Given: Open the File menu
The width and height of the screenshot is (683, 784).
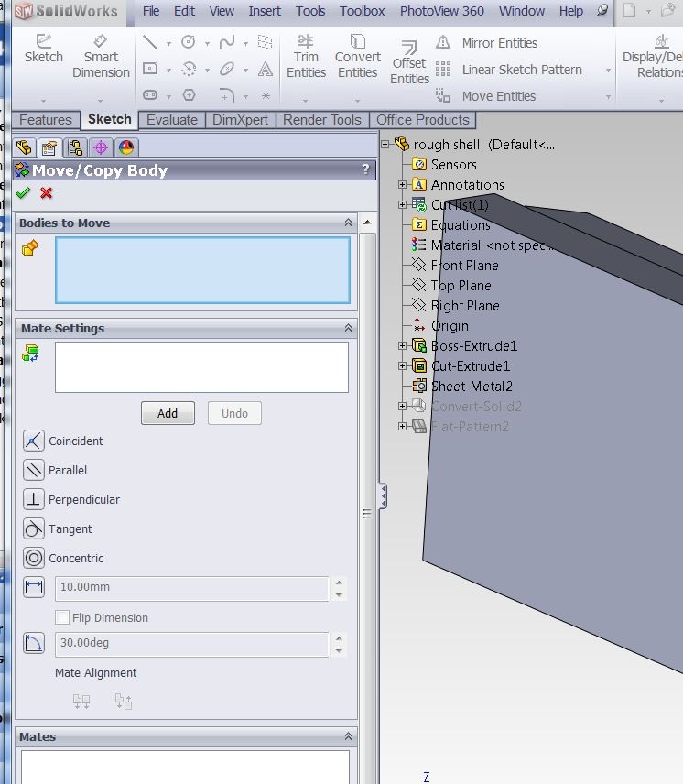Looking at the screenshot, I should (151, 11).
